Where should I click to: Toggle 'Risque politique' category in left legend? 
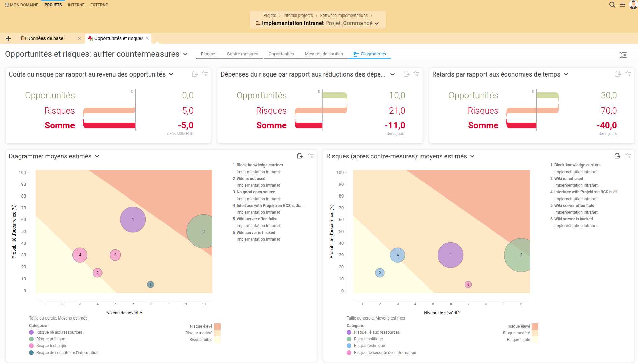51,339
